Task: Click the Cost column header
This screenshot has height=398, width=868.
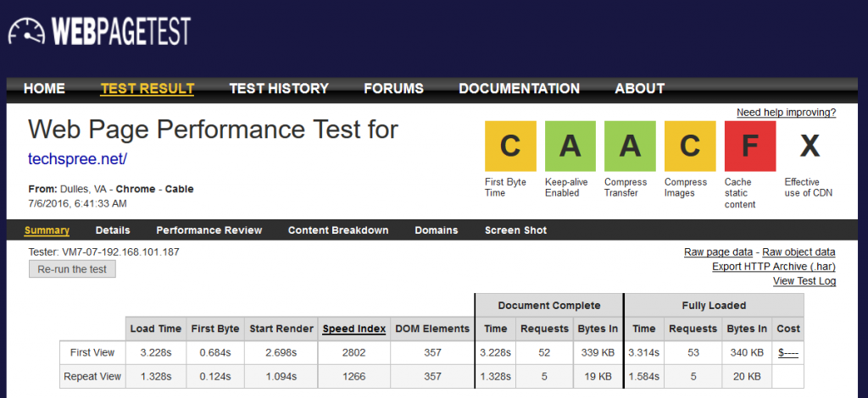Action: click(788, 329)
